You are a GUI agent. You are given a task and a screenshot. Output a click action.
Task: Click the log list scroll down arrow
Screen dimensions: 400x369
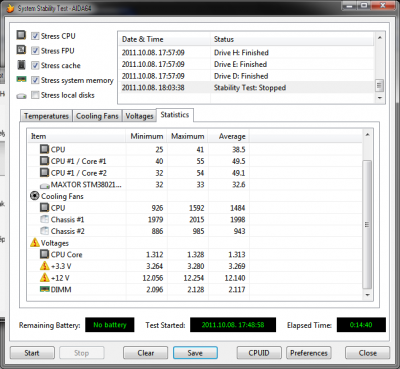tap(379, 98)
